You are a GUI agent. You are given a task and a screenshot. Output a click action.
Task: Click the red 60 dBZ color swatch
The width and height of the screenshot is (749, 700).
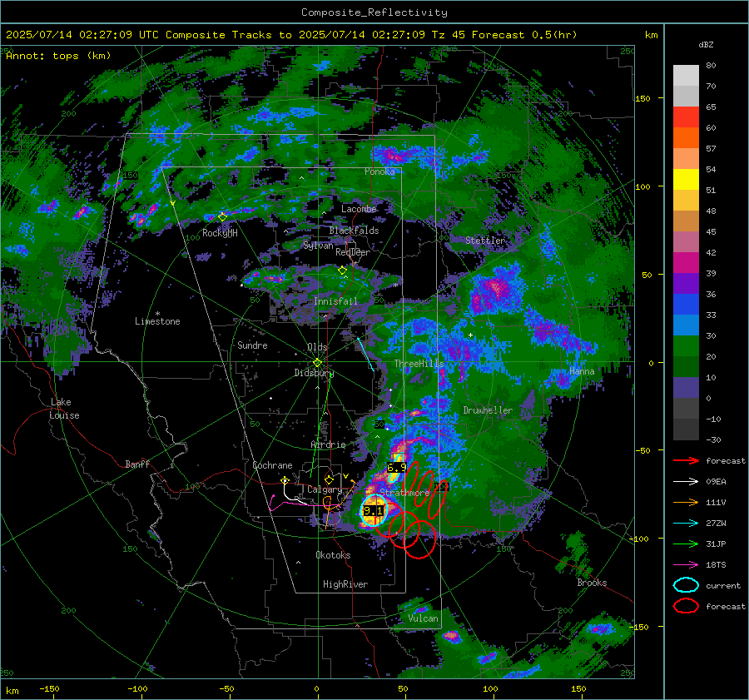(x=686, y=117)
